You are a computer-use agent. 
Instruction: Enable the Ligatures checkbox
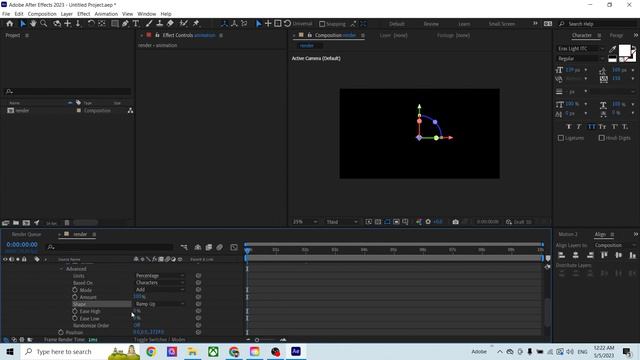pyautogui.click(x=561, y=138)
